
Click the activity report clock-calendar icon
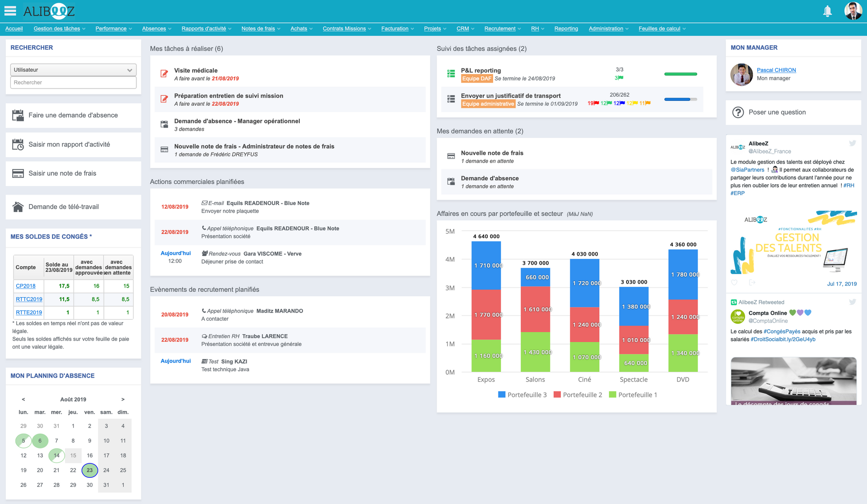[18, 145]
